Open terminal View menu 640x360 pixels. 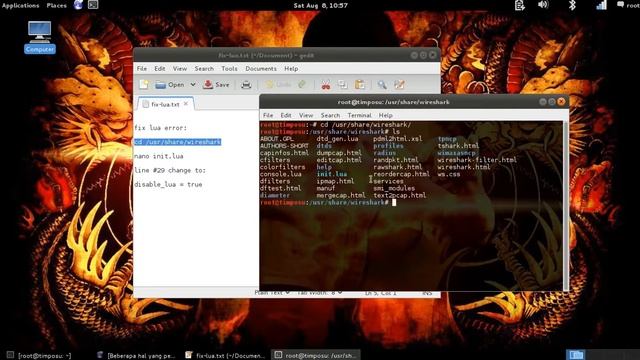[306, 115]
